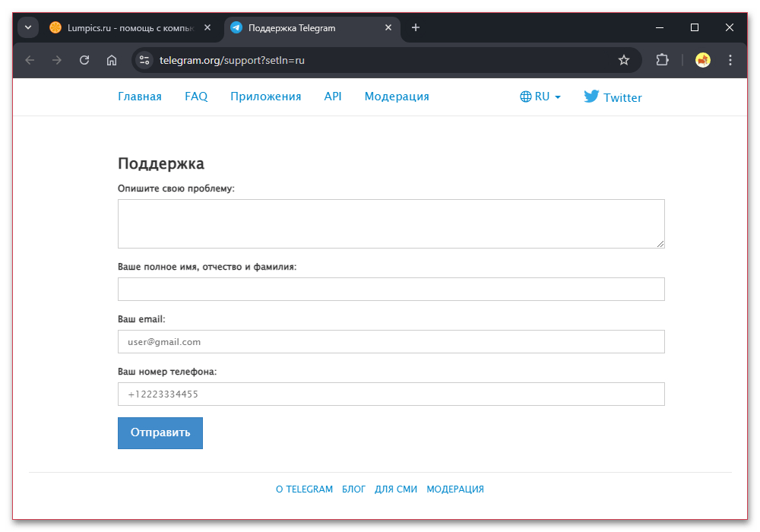Go to the browser home page icon
The image size is (760, 532).
pyautogui.click(x=112, y=60)
